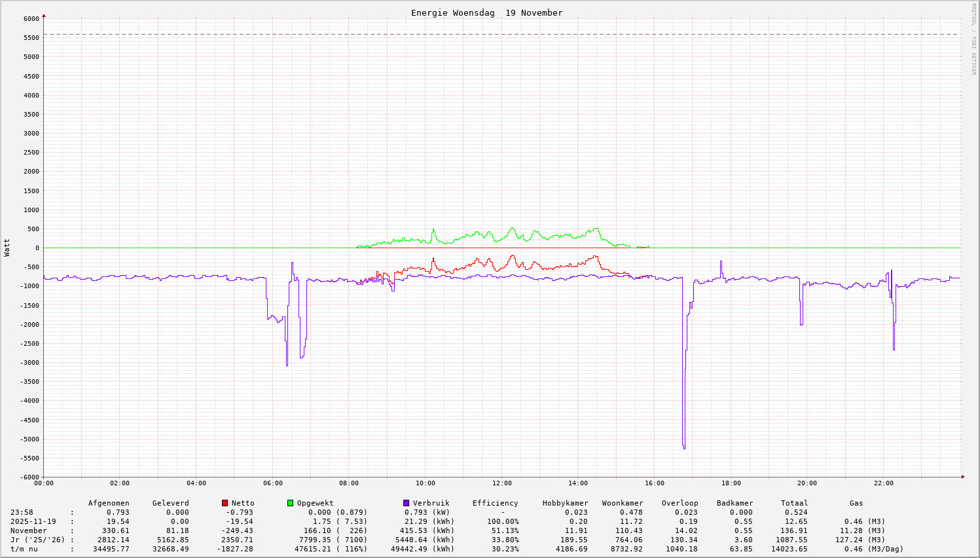Click the 'Hobbykamer' column header
Image resolution: width=980 pixels, height=558 pixels.
565,503
